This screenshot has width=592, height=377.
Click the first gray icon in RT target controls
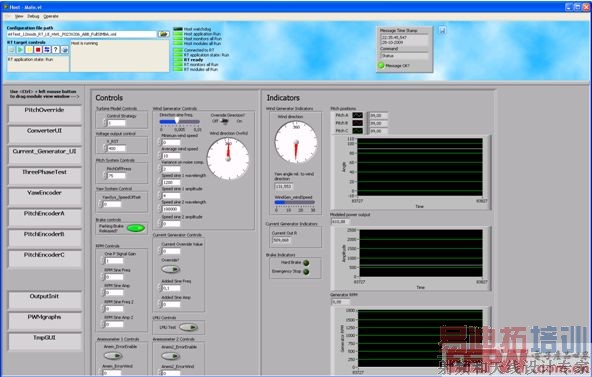pyautogui.click(x=12, y=50)
